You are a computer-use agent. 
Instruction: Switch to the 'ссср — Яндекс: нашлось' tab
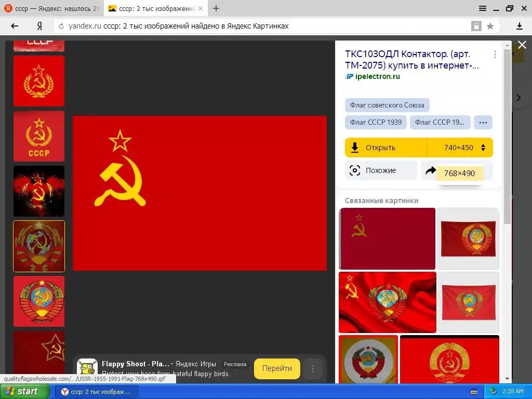click(x=51, y=8)
